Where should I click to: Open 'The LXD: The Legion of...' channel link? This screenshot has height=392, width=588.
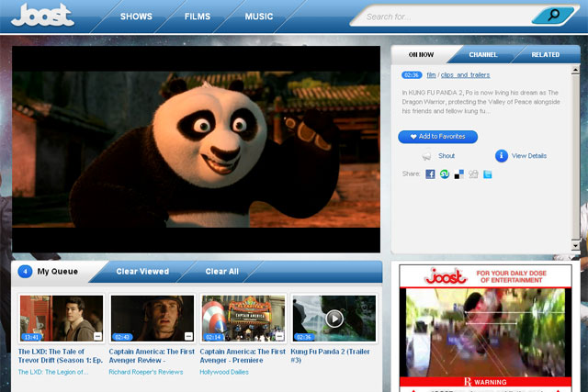click(53, 372)
